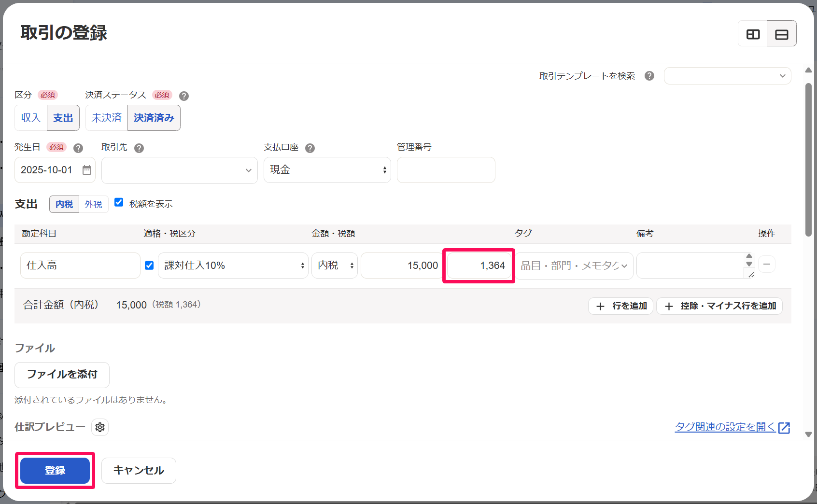Click the 15,000 amount field

coord(402,266)
